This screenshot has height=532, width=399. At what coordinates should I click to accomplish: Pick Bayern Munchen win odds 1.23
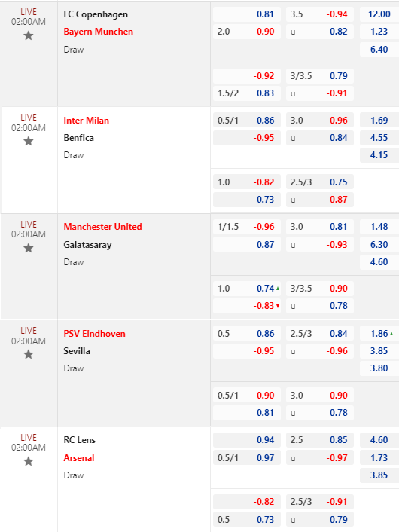coord(379,32)
